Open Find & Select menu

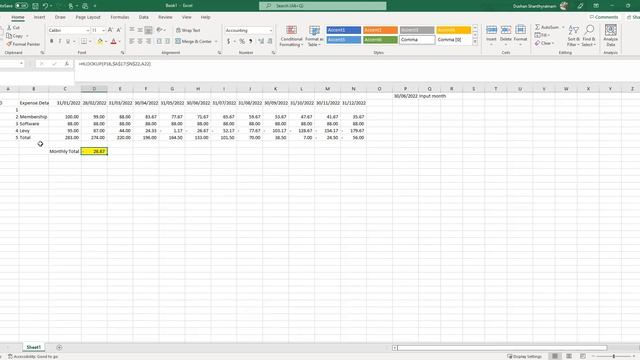point(589,36)
